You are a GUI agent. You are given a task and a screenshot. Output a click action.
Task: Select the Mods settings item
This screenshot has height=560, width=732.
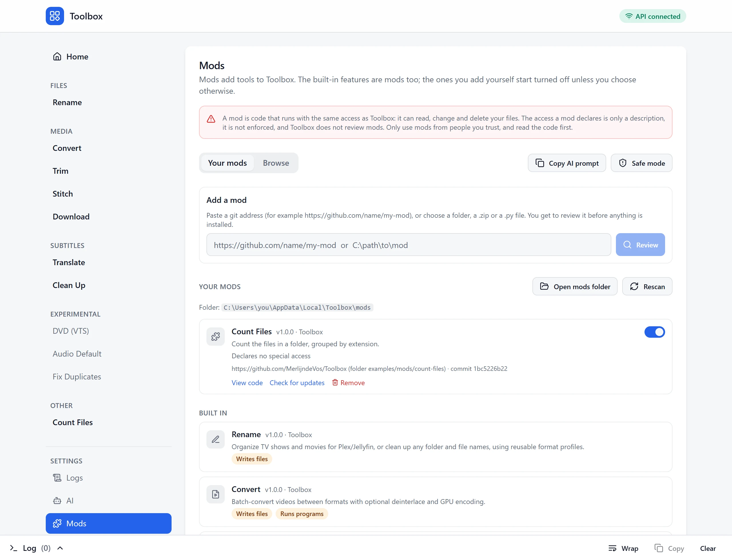(108, 523)
